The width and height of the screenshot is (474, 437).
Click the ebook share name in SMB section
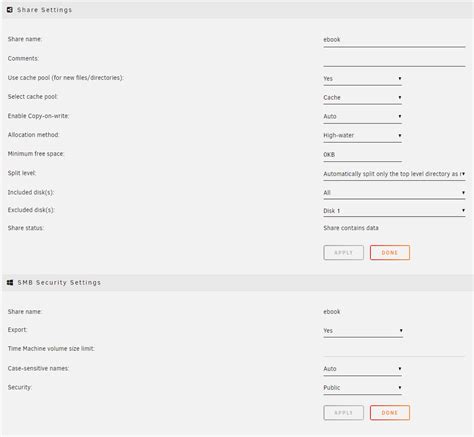[x=332, y=312]
